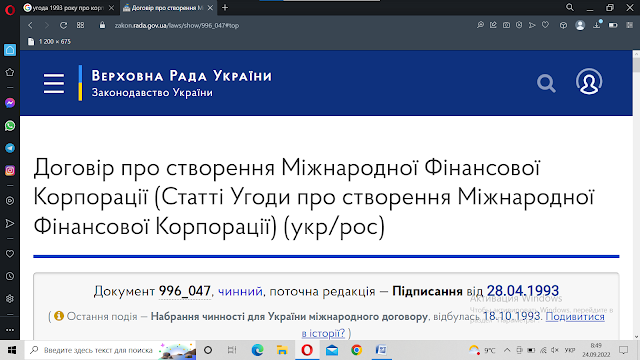Open the Easy Setup panel icon
The width and height of the screenshot is (640, 360).
pos(629,25)
